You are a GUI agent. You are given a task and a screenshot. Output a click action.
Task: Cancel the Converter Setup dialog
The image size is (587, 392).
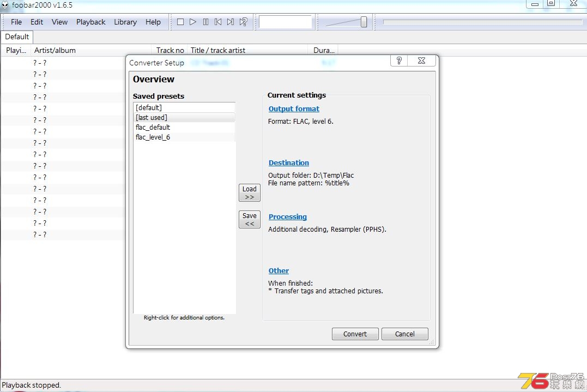(x=404, y=334)
